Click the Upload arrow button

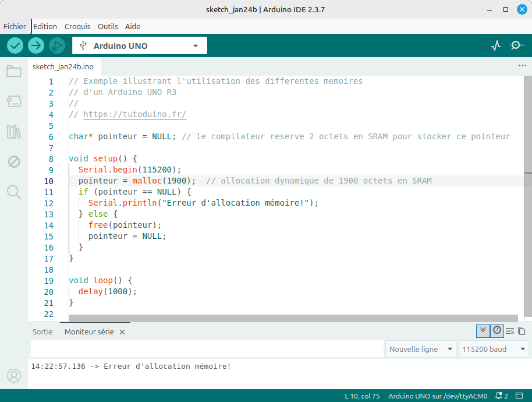pyautogui.click(x=36, y=45)
